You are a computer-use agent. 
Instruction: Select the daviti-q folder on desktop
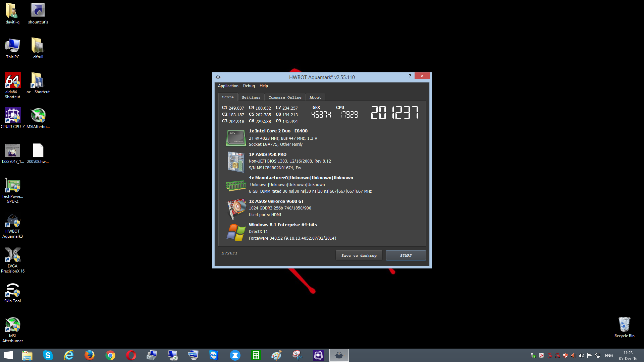(x=12, y=14)
